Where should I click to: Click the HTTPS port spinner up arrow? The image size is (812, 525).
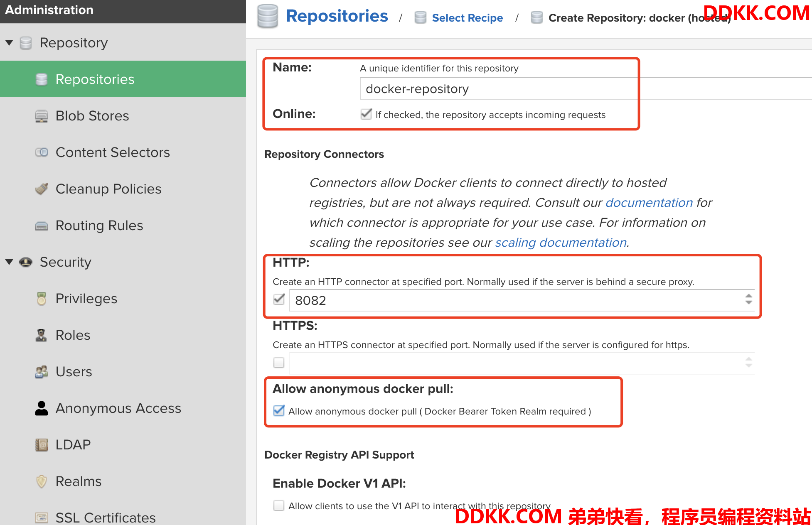click(749, 359)
